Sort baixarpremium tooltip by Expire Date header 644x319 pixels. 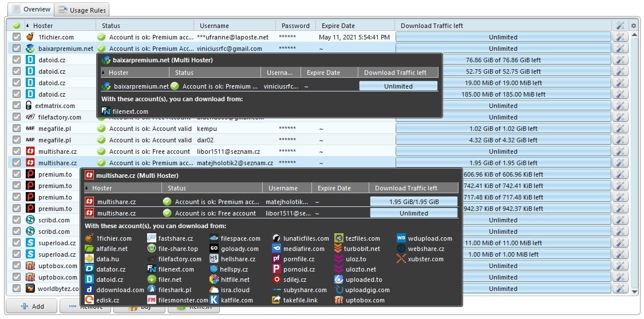[329, 73]
